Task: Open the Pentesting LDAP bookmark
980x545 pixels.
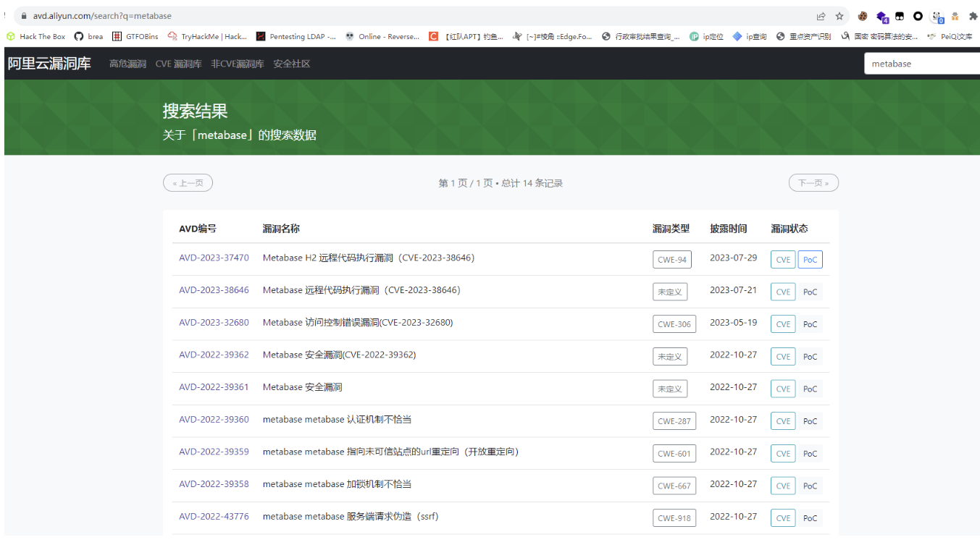Action: click(x=296, y=36)
